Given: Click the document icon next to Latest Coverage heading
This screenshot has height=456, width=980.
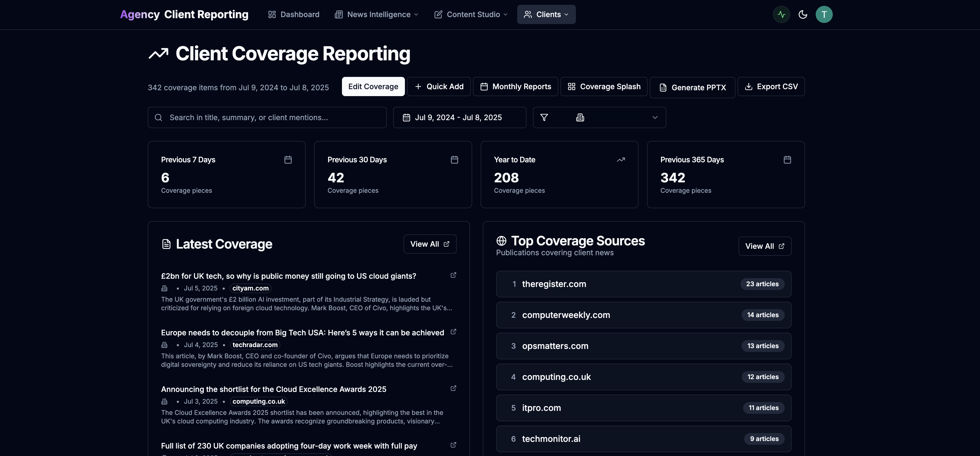Looking at the screenshot, I should 166,243.
